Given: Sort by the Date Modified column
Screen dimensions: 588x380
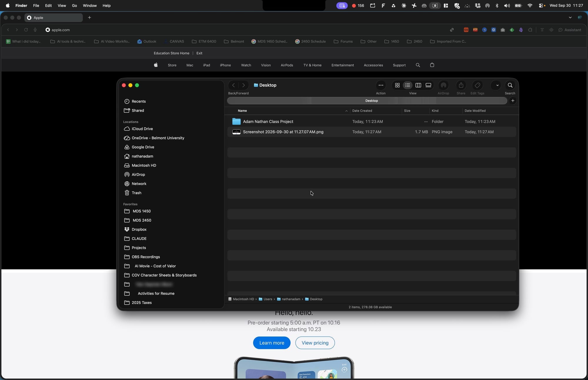Looking at the screenshot, I should (x=475, y=111).
